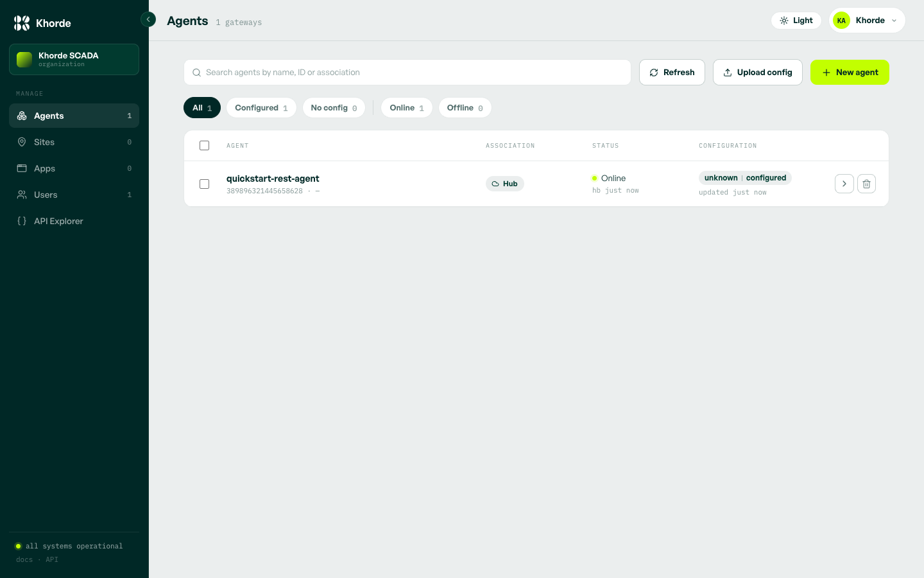Screen dimensions: 924x578
Task: Click Upload config button
Action: pyautogui.click(x=758, y=73)
